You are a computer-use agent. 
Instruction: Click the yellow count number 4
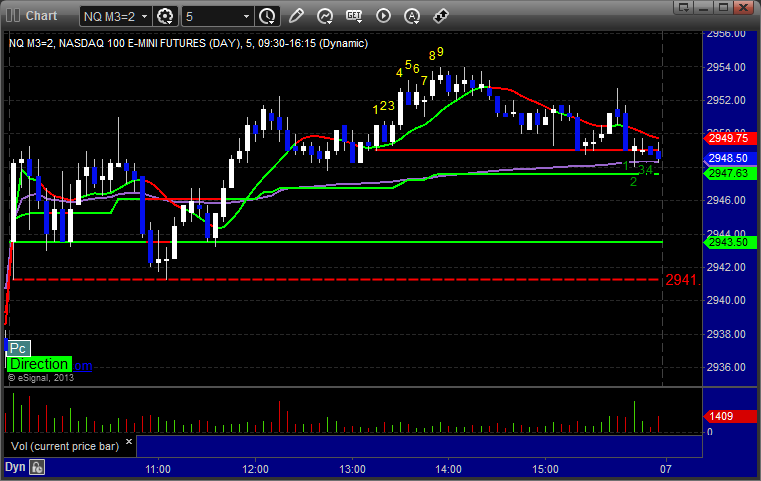399,73
